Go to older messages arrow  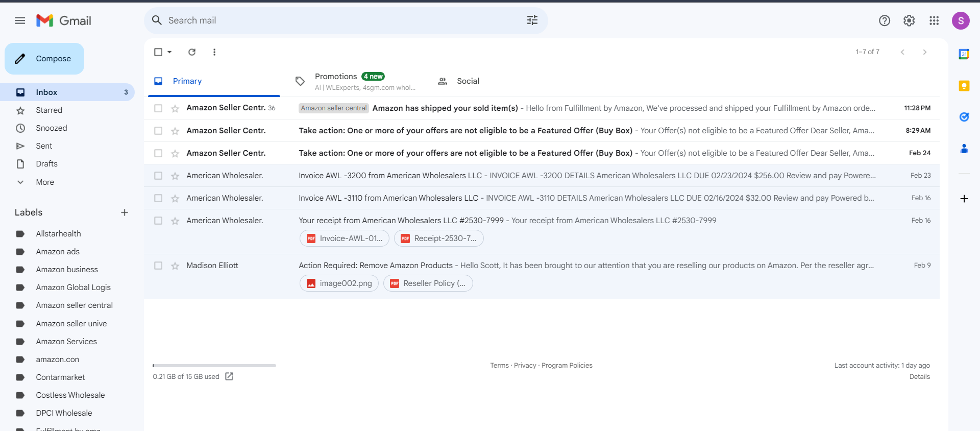click(x=924, y=52)
